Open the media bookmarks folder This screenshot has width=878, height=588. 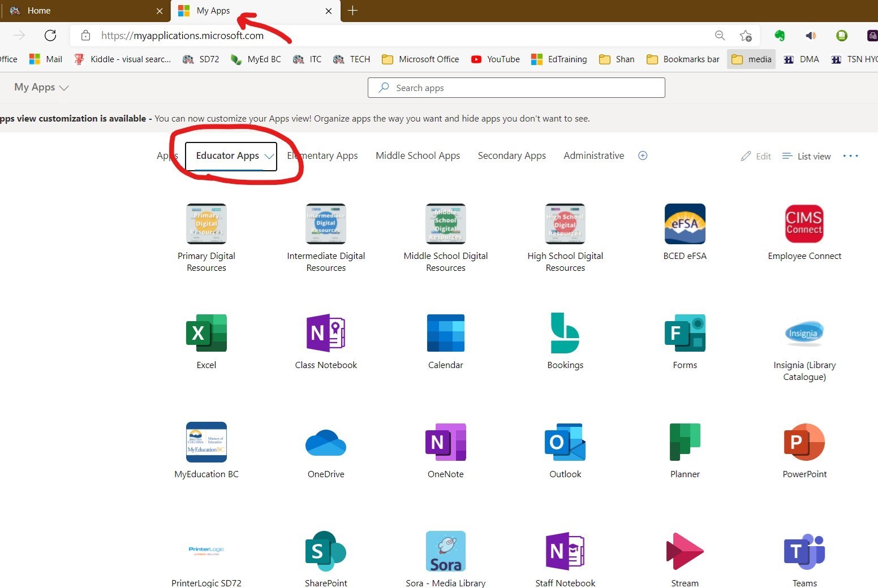tap(751, 59)
